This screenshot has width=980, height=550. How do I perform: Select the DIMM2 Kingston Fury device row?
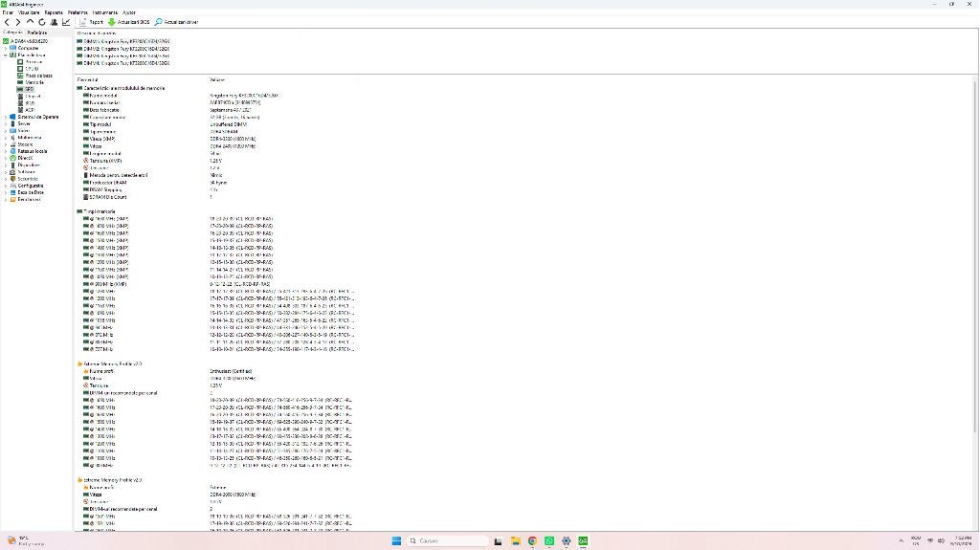tap(123, 49)
